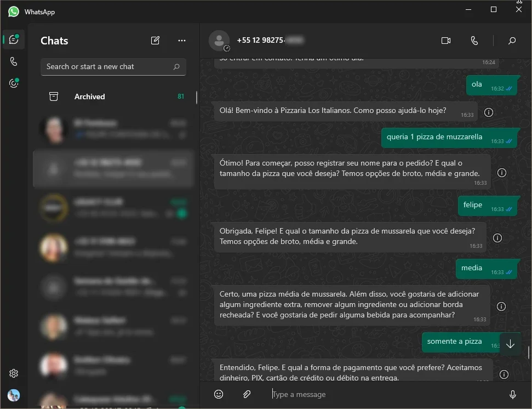Viewport: 532px width, 409px height.
Task: Open the Calls tab in sidebar
Action: (x=14, y=61)
